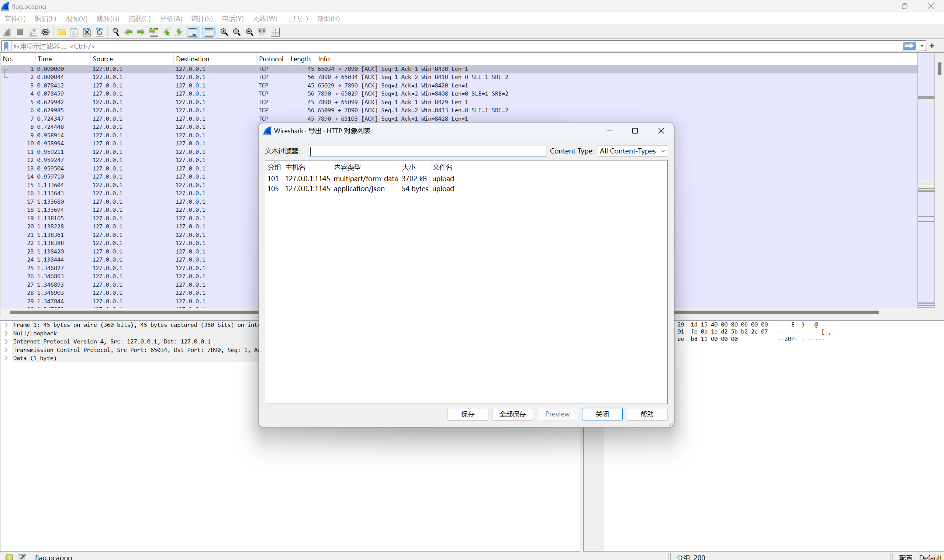Expand the Frame 1 tree node
944x560 pixels.
coord(6,325)
